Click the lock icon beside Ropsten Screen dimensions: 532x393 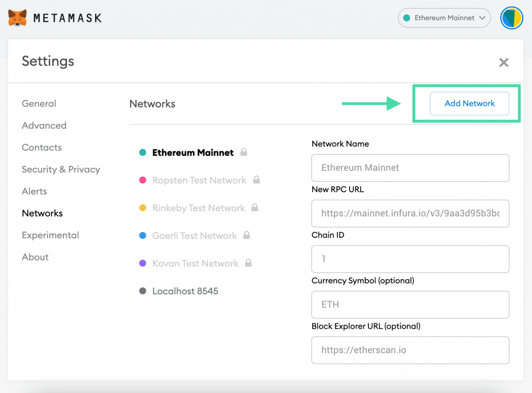pyautogui.click(x=257, y=180)
